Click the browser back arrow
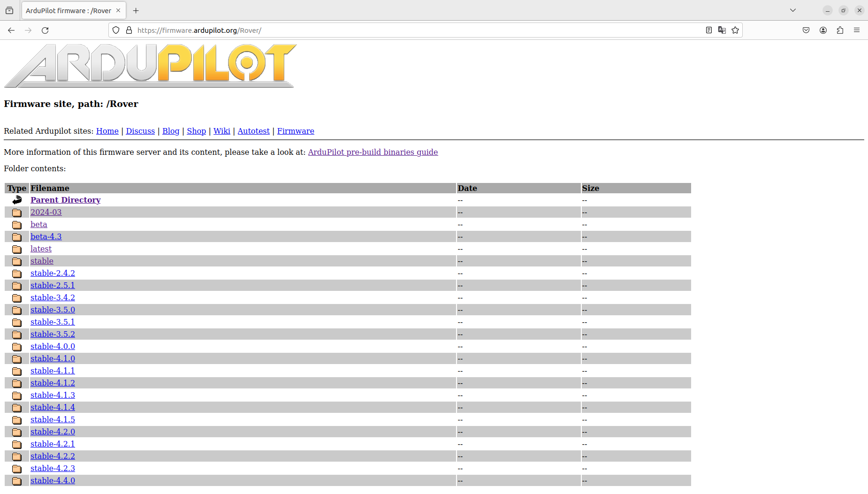The height and width of the screenshot is (494, 868). 11,30
